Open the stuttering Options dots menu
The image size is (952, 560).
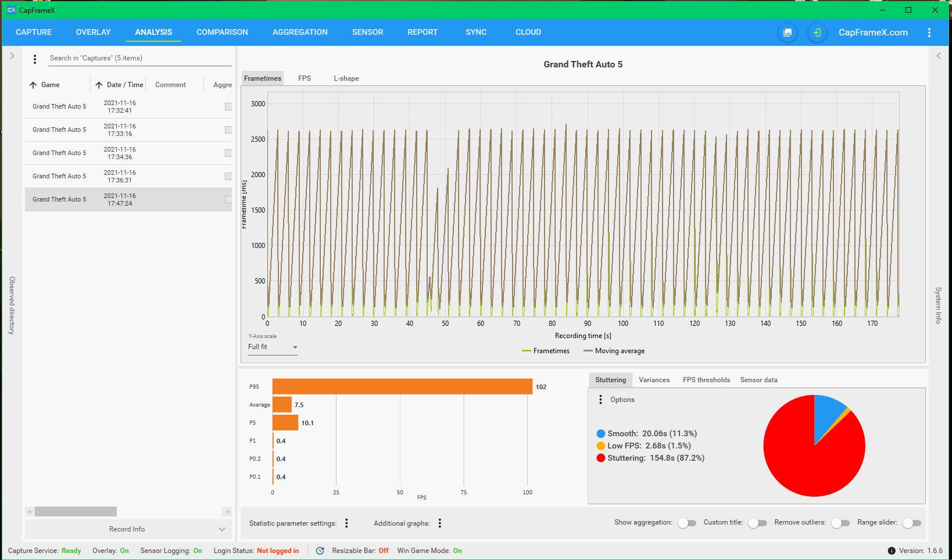point(600,400)
